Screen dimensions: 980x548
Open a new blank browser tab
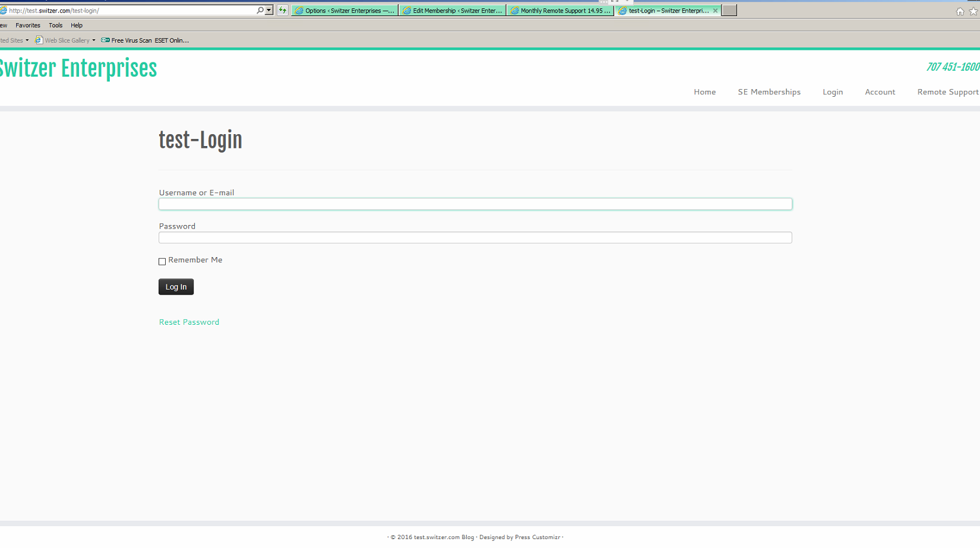[x=729, y=11]
